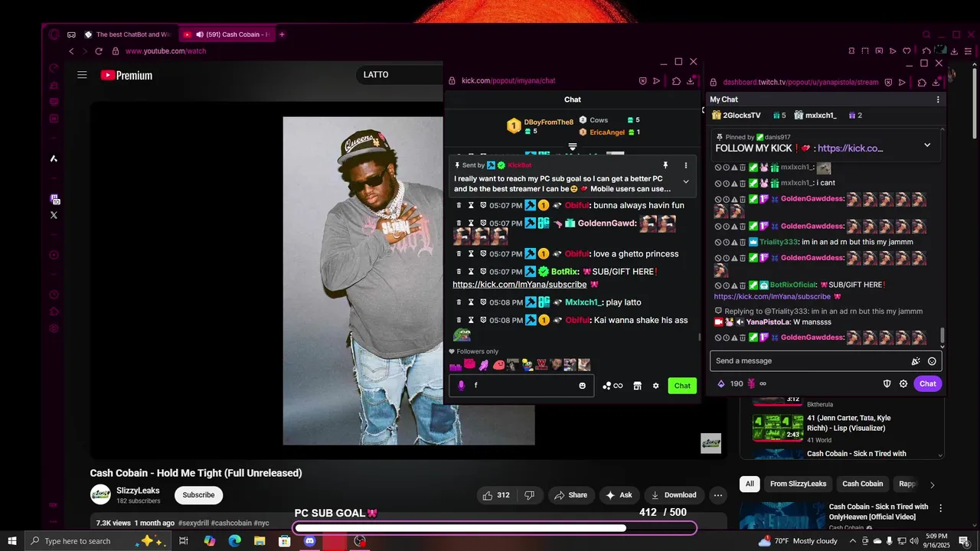Viewport: 980px width, 551px height.
Task: Collapse the Kick gift leaderboard handle
Action: pyautogui.click(x=572, y=146)
